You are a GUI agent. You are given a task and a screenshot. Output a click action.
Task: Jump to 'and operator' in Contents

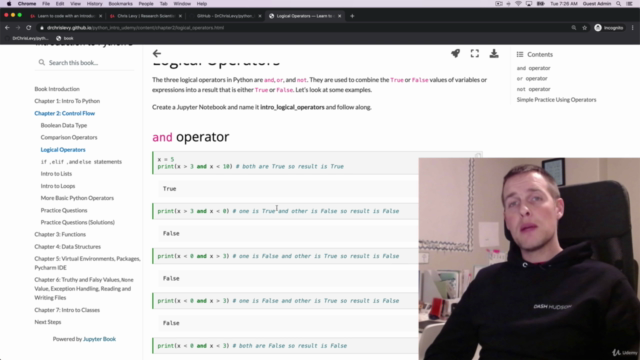533,68
